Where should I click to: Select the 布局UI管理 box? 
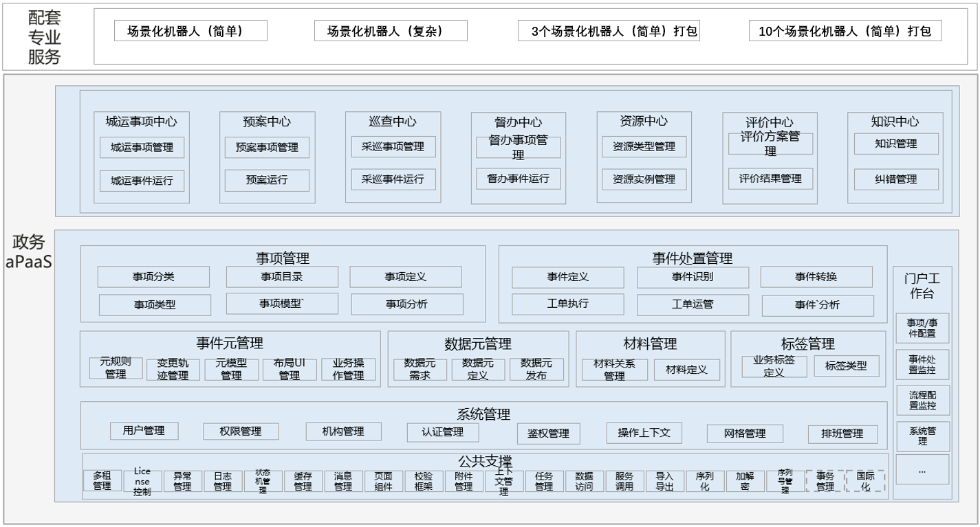click(289, 370)
